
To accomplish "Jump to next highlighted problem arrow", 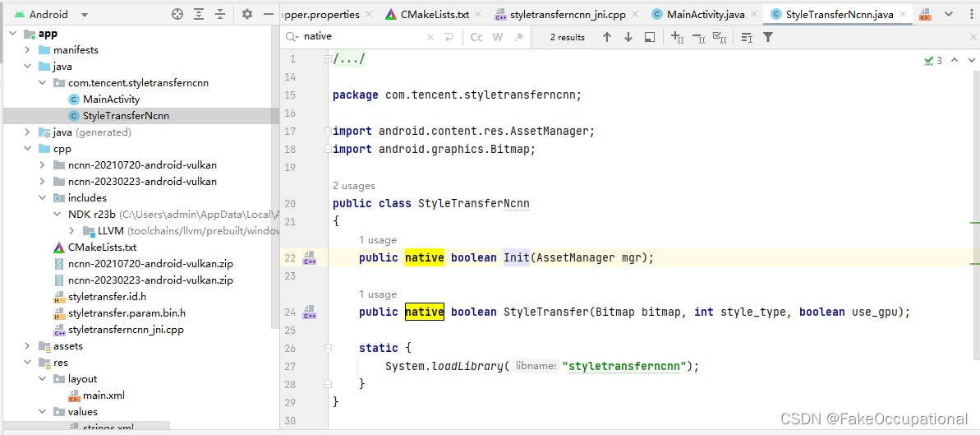I will click(971, 60).
